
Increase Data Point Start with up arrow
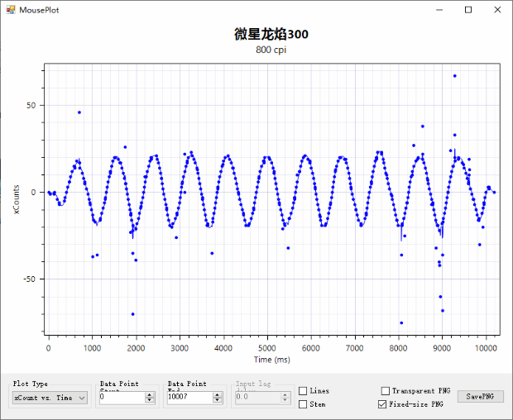point(150,395)
